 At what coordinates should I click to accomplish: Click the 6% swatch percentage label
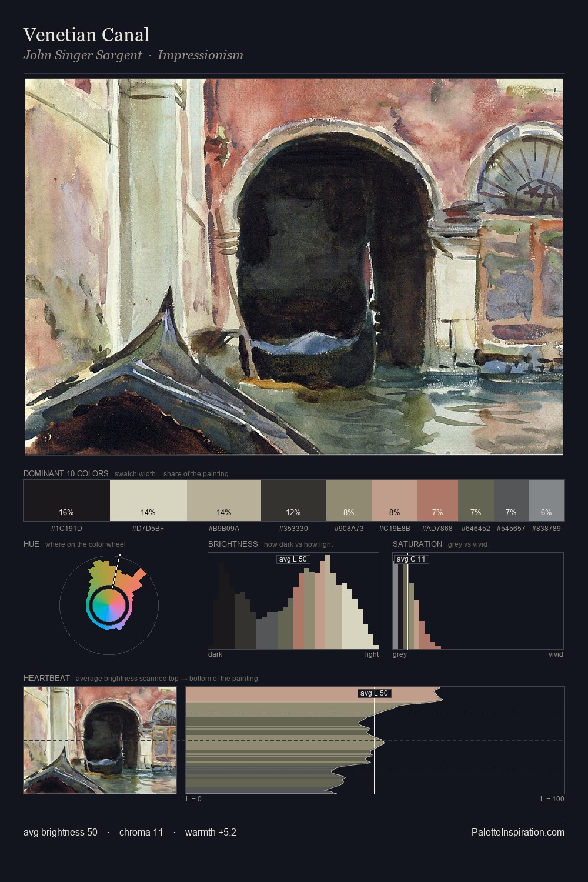[x=547, y=512]
